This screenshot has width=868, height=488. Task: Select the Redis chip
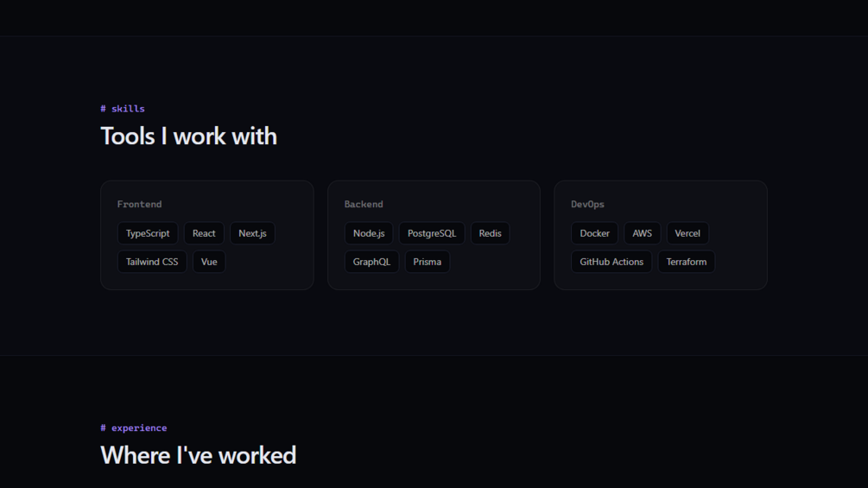coord(490,233)
